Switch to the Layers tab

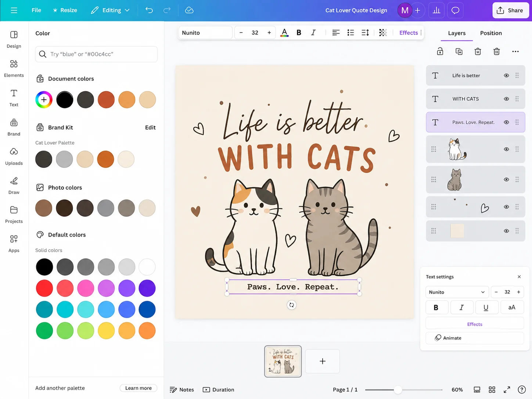click(457, 33)
